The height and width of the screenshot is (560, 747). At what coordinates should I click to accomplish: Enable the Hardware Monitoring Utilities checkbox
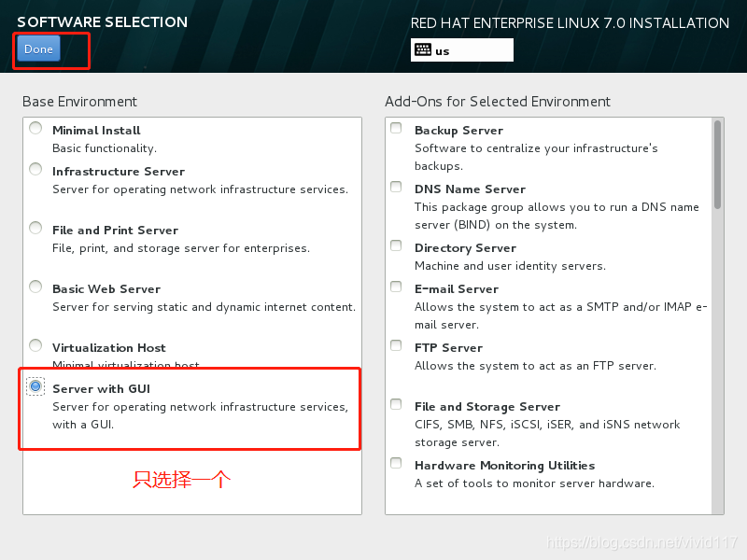(x=396, y=463)
